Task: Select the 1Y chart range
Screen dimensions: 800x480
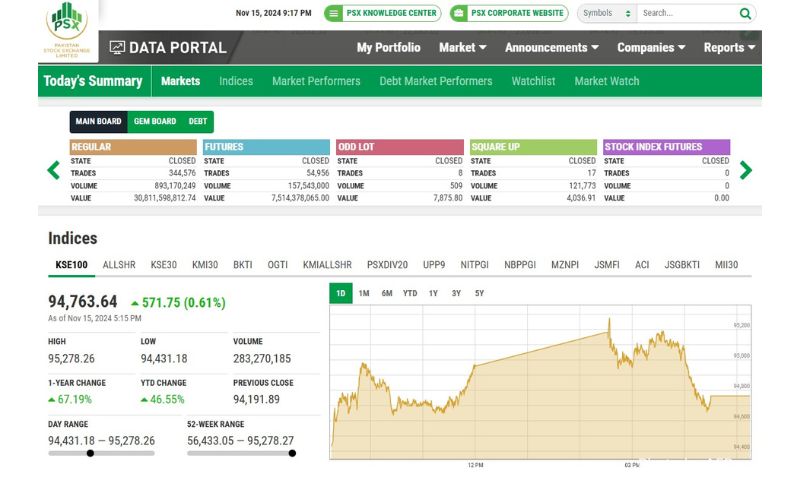Action: tap(433, 293)
